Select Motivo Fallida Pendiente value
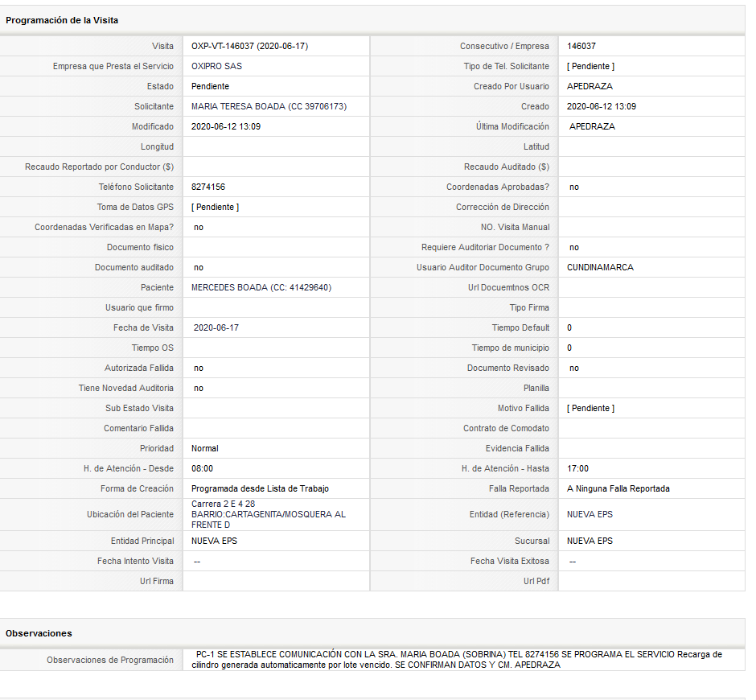The height and width of the screenshot is (700, 756). 590,409
